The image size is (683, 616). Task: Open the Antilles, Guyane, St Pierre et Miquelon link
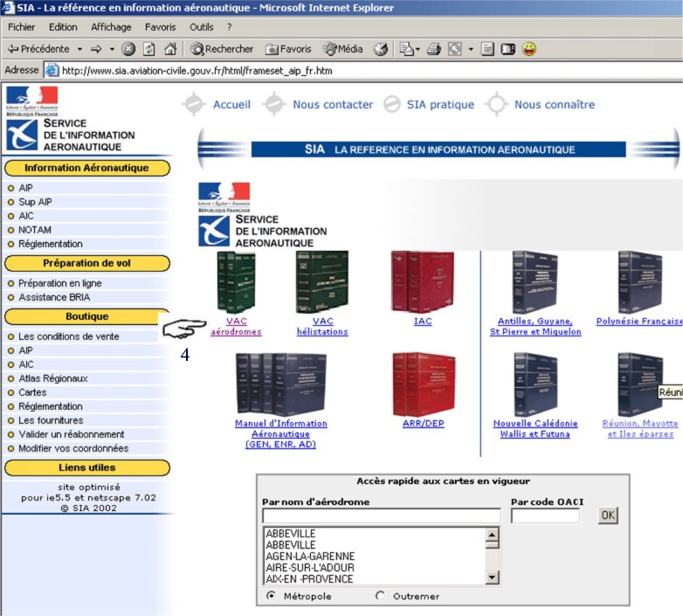(535, 326)
